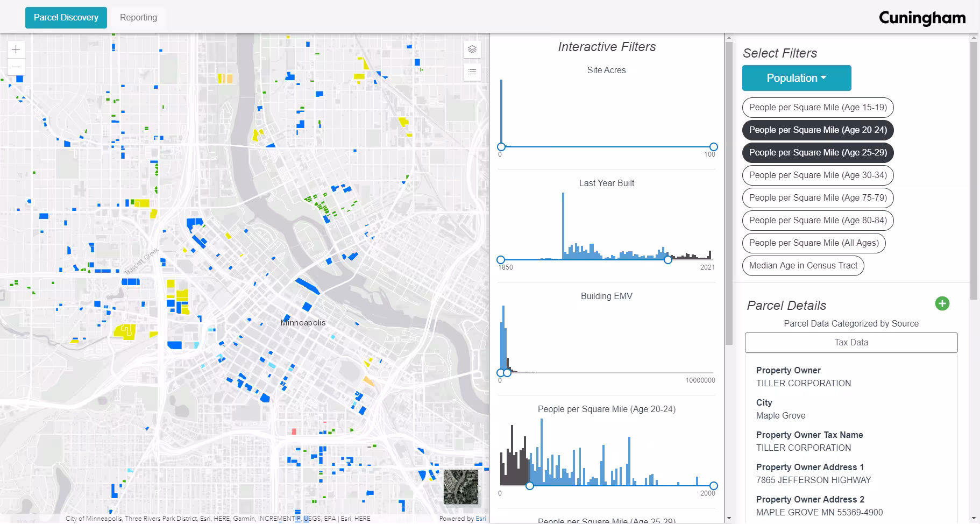Enable People per Square Mile All Ages
This screenshot has width=980, height=524.
point(813,243)
